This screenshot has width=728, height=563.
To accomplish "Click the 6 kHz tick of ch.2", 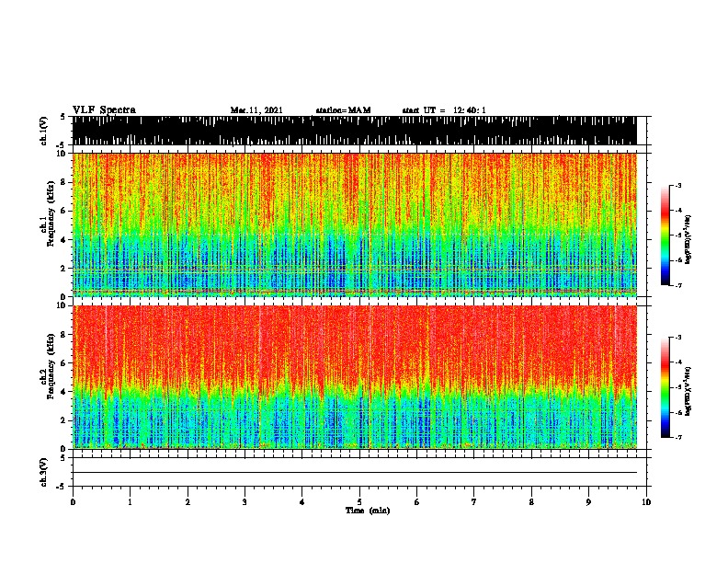I will tap(64, 362).
